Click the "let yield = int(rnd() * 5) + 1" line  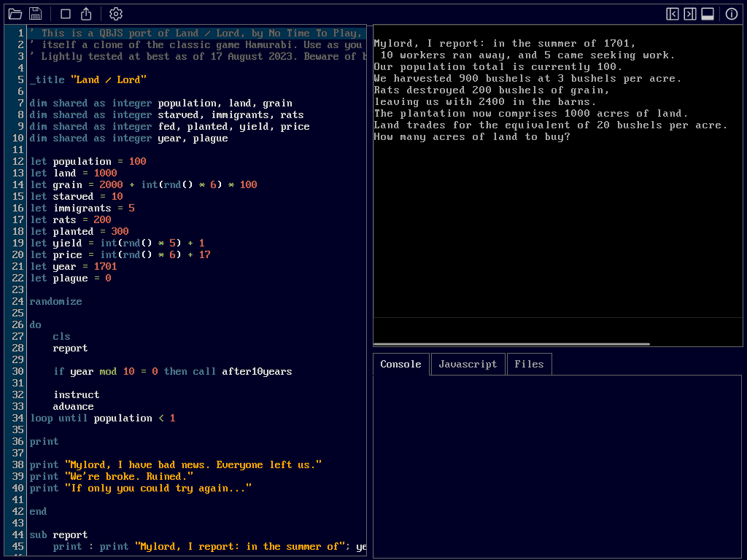coord(117,243)
